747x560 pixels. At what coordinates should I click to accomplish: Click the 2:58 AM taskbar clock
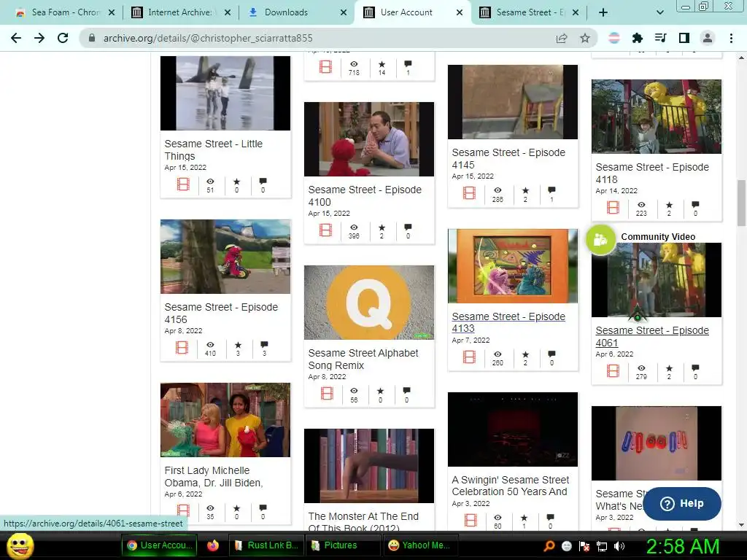coord(683,546)
